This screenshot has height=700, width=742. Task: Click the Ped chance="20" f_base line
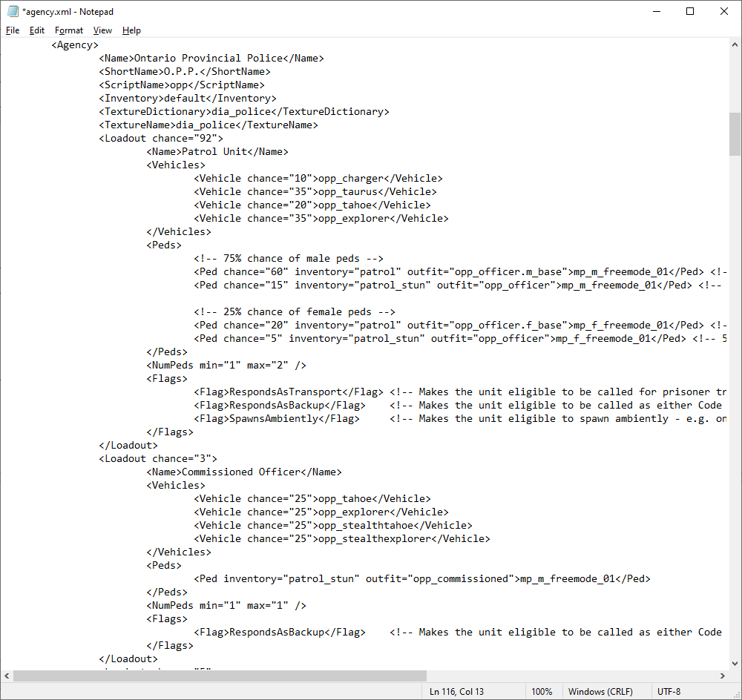click(460, 325)
